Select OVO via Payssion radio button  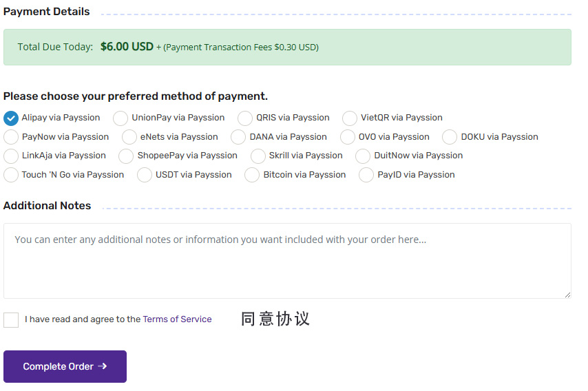[x=348, y=137]
